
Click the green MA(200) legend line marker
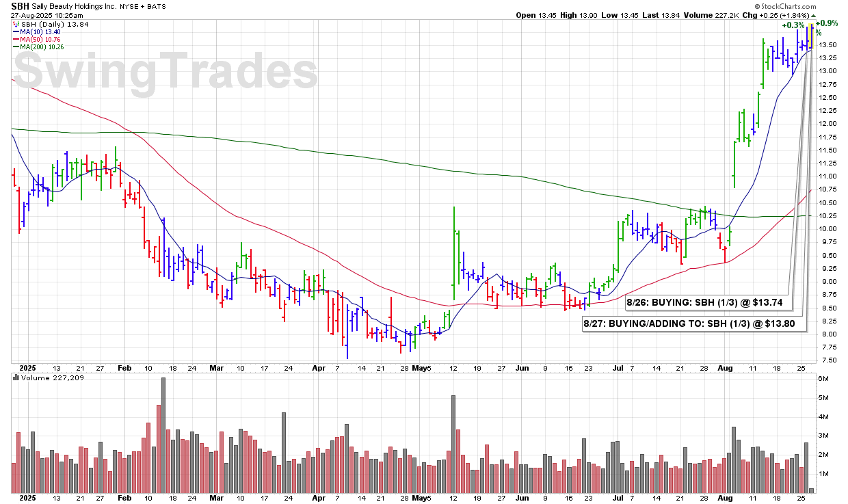[x=14, y=47]
